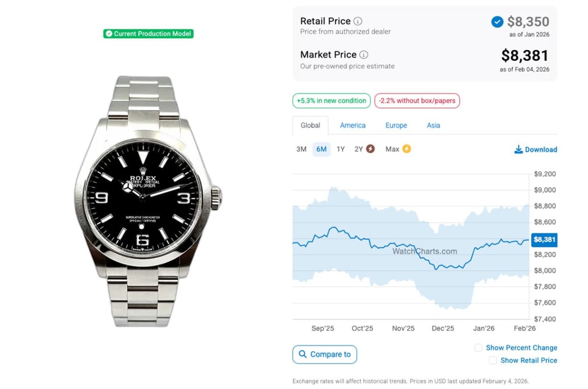The image size is (588, 389).
Task: Enable the Show Percent Change checkbox
Action: tap(478, 348)
